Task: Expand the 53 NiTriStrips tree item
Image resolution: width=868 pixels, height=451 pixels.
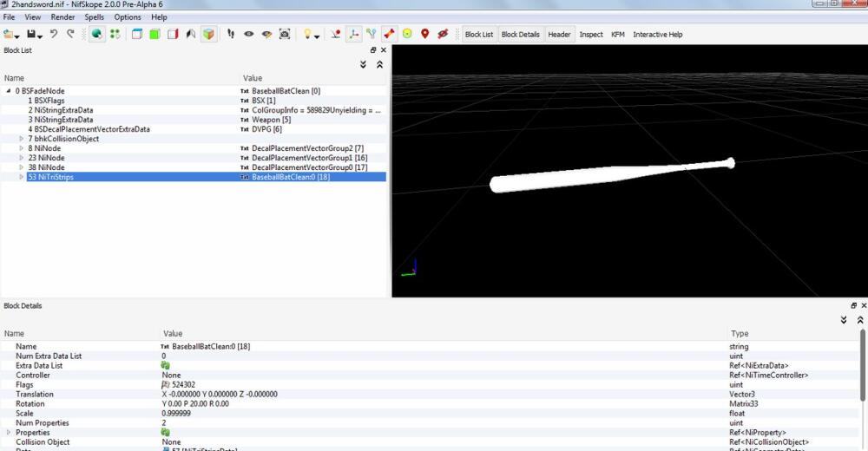Action: tap(22, 177)
